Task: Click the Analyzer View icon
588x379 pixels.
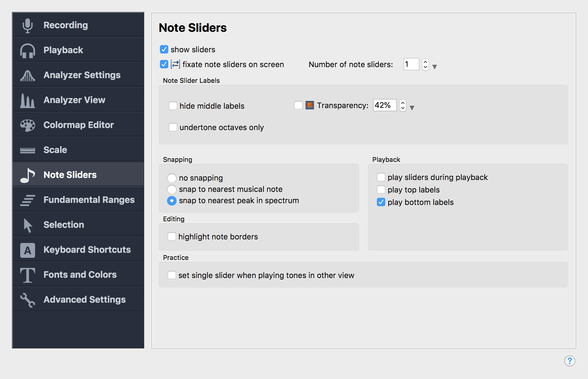Action: [x=27, y=99]
